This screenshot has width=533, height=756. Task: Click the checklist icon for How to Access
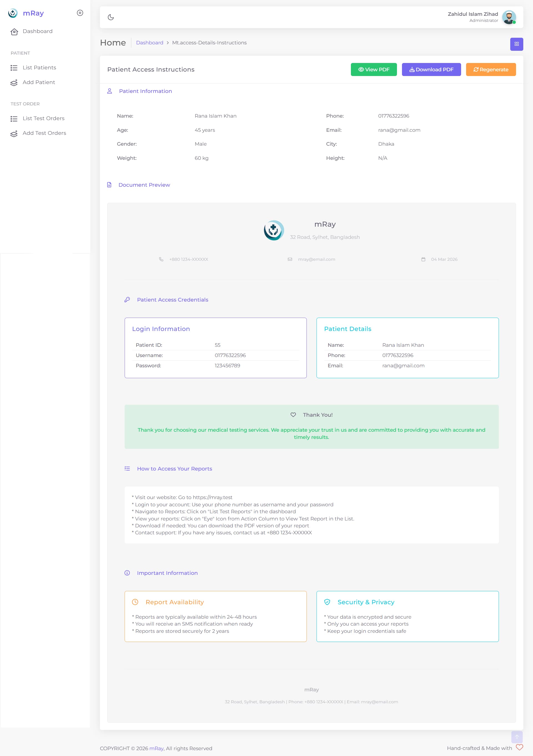127,469
